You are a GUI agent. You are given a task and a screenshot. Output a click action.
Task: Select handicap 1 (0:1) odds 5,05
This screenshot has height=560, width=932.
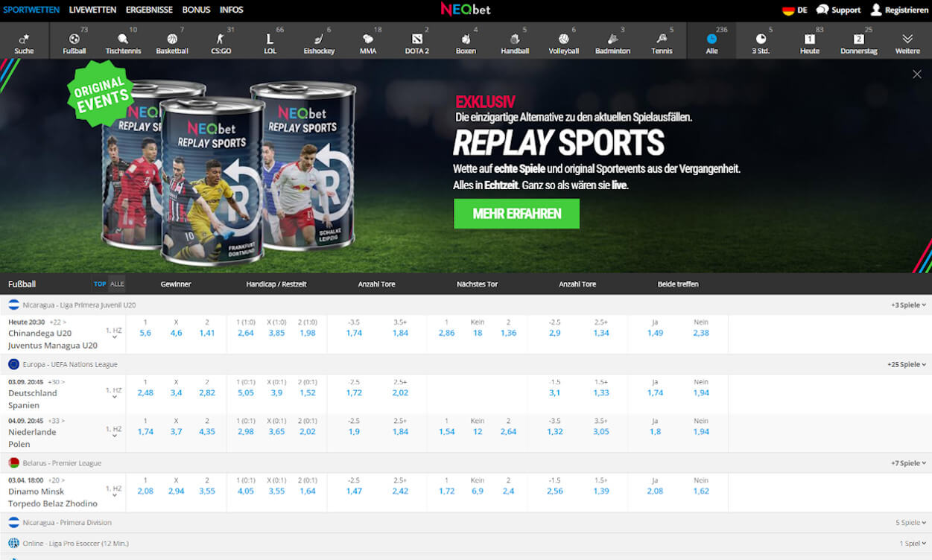tap(246, 392)
